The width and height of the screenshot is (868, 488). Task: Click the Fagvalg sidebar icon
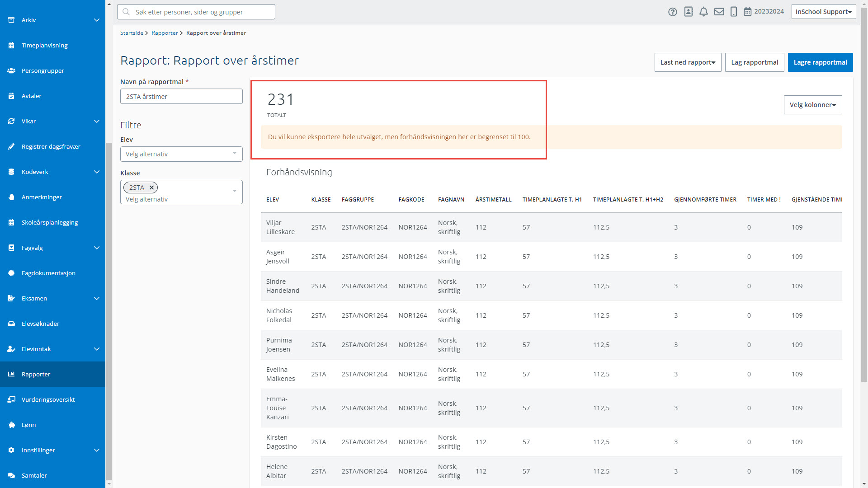(11, 248)
